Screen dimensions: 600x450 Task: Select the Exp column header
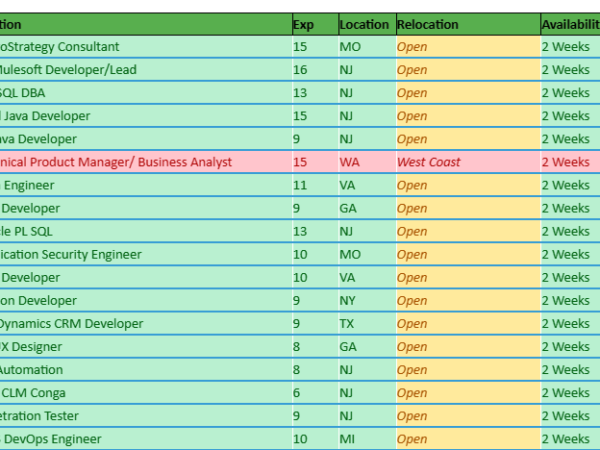point(315,24)
